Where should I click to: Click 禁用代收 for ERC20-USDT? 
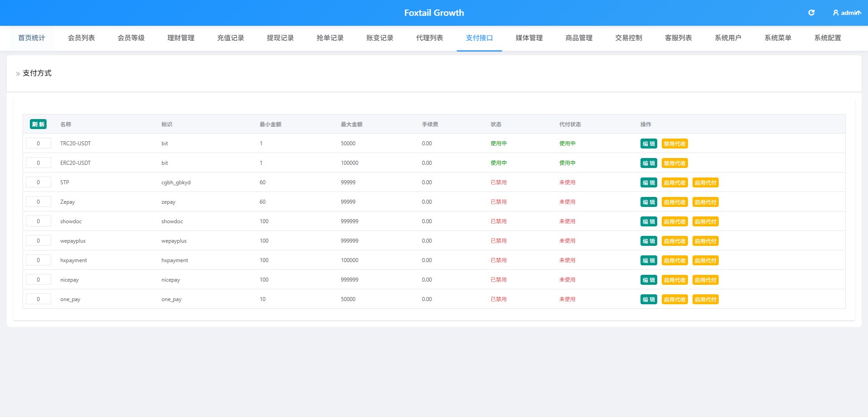(675, 163)
